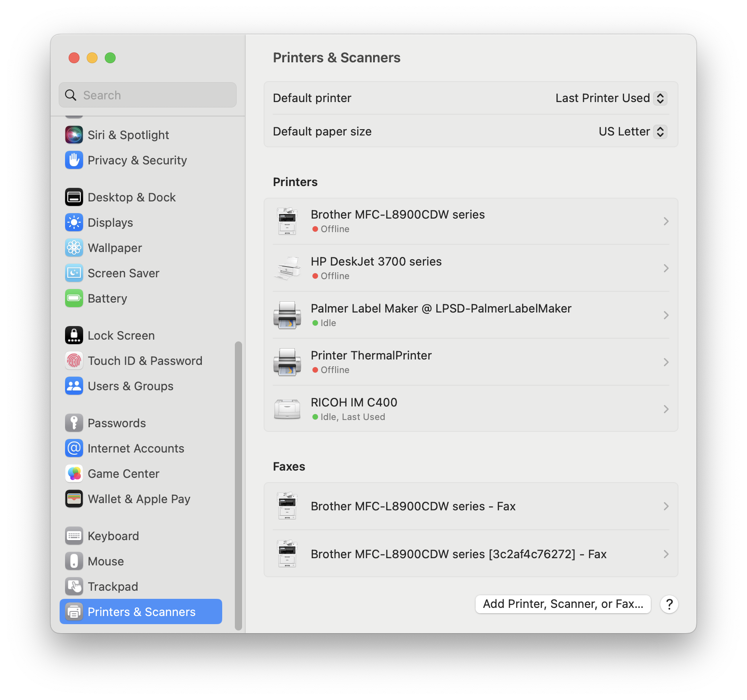
Task: Click Add Printer, Scanner, or Fax button
Action: (x=563, y=604)
